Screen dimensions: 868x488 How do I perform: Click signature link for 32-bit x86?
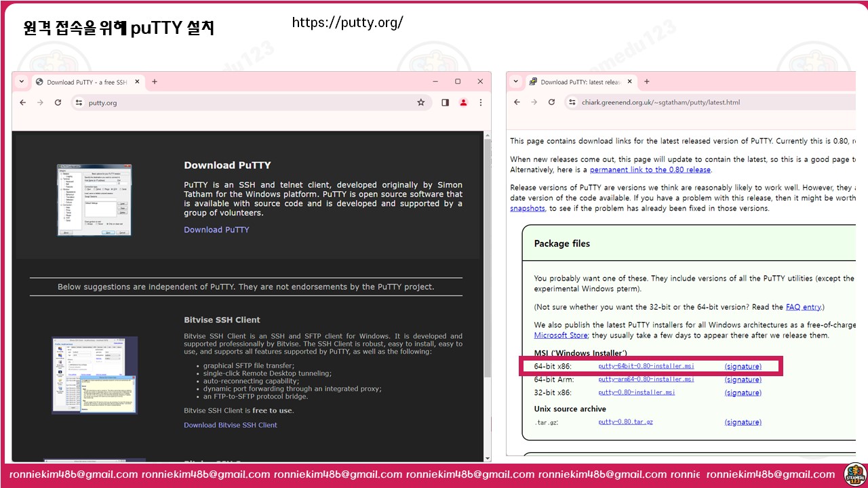743,392
